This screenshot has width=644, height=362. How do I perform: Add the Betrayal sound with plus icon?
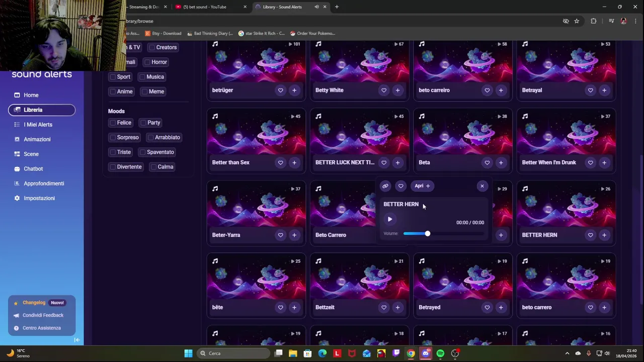pos(604,90)
